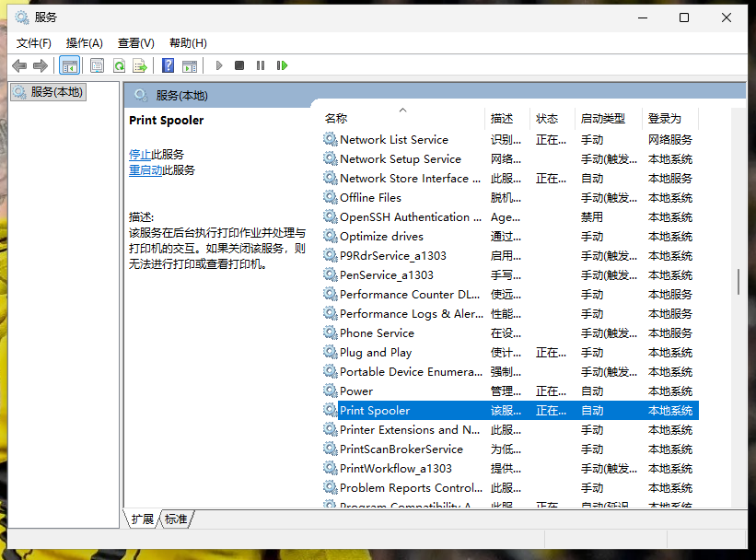Click 网络服务 login value of Network List Service
Image resolution: width=756 pixels, height=560 pixels.
670,139
